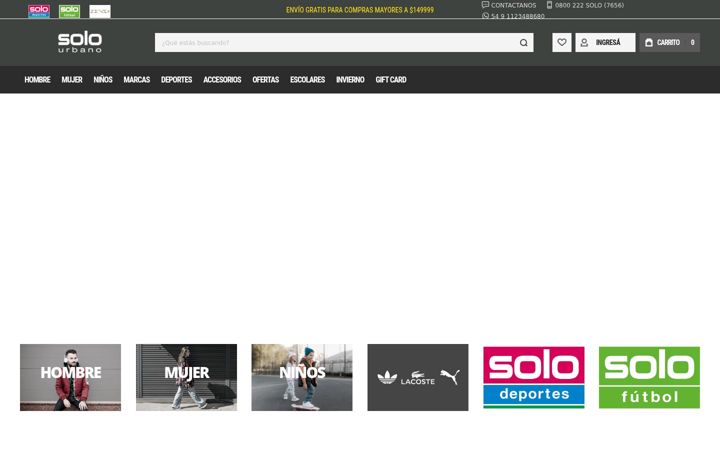Open the Niños menu

tap(103, 79)
